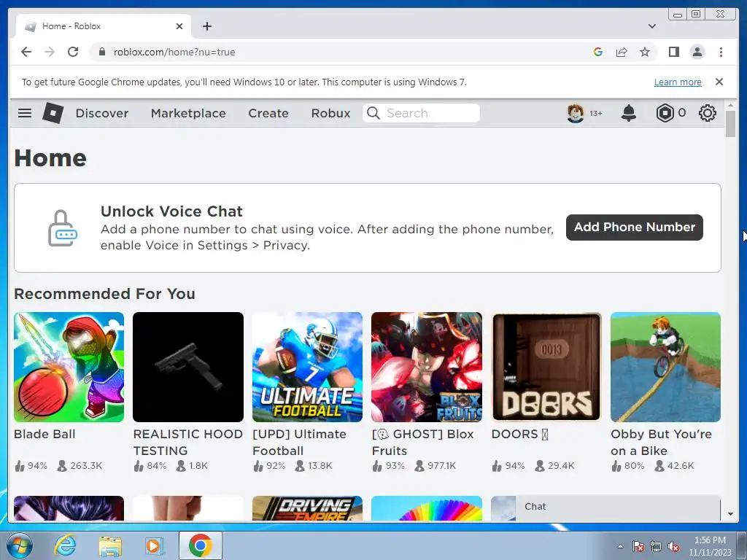Click the muted volume tray icon

coord(673,546)
